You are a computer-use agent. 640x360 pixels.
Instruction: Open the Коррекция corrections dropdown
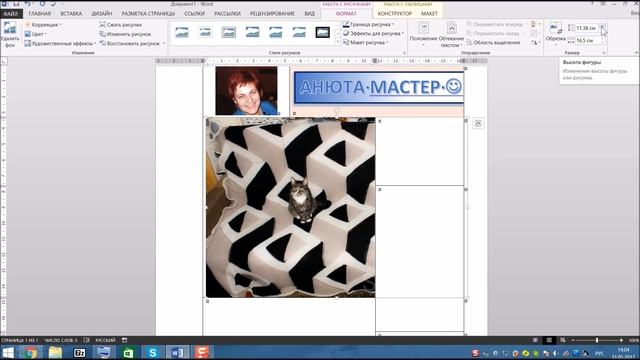point(43,25)
